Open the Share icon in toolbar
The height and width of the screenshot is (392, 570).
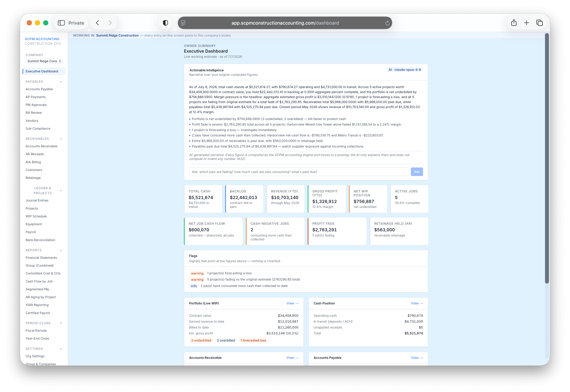click(x=514, y=23)
